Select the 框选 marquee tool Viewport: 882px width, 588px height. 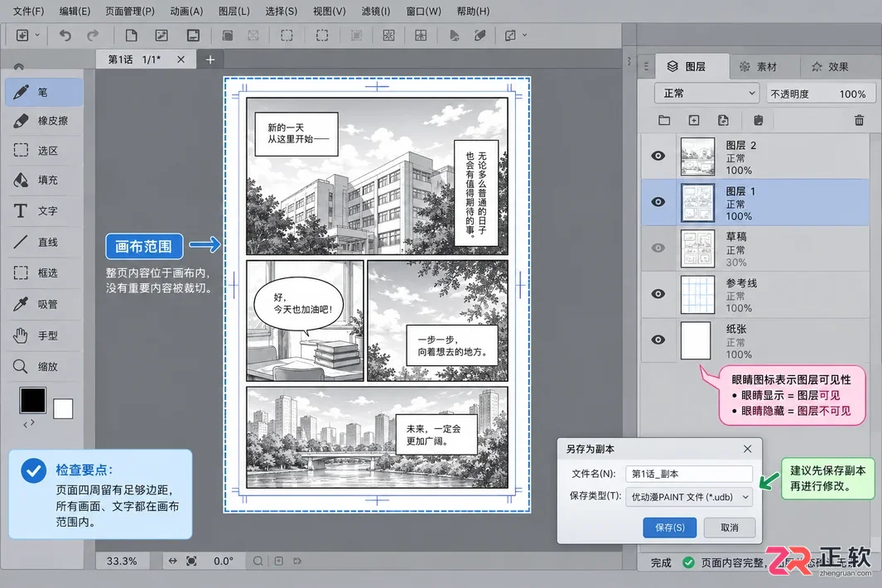tap(45, 273)
